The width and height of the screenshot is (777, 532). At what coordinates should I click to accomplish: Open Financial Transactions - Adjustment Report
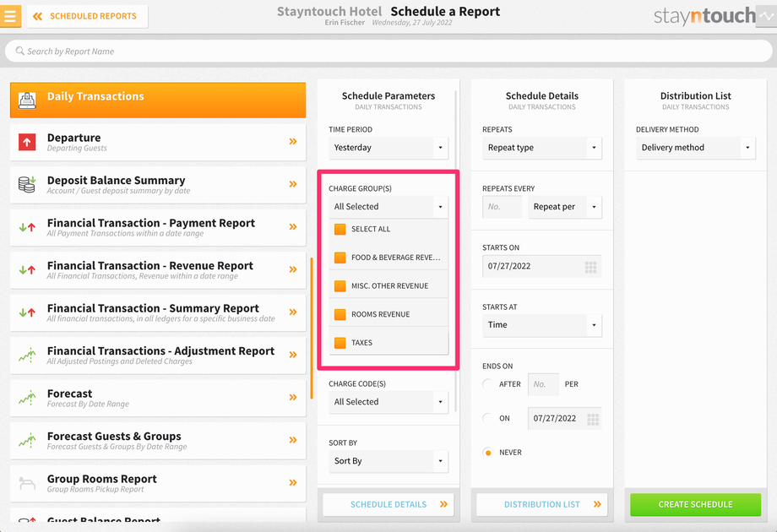tap(158, 356)
